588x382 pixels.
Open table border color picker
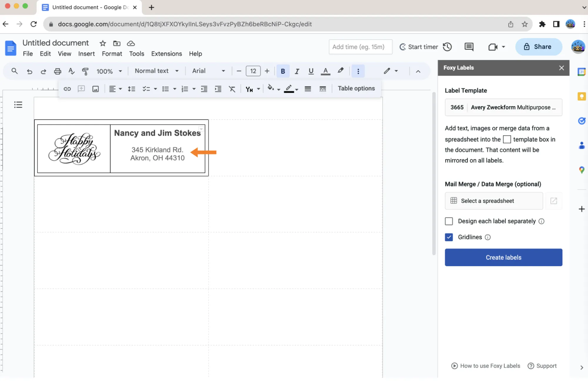291,88
